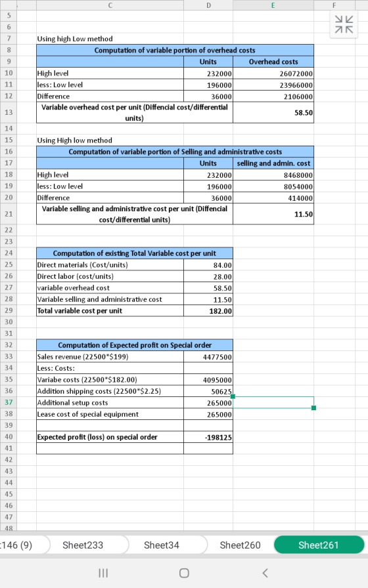Select row 13 header

click(x=9, y=112)
